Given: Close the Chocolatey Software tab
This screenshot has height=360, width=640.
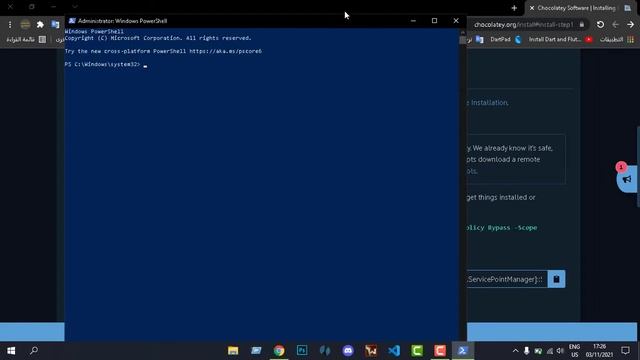Looking at the screenshot, I should pyautogui.click(x=532, y=8).
